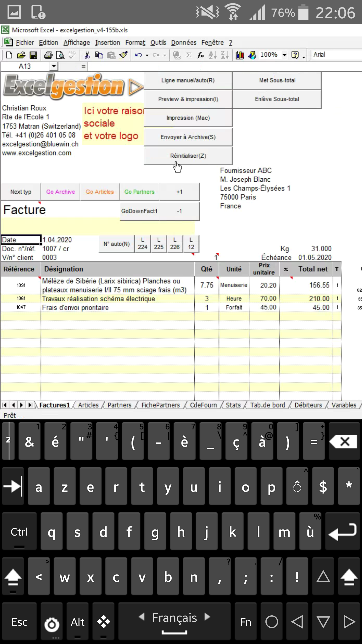Open the Undo history dropdown arrow
The width and height of the screenshot is (362, 644).
click(x=147, y=55)
